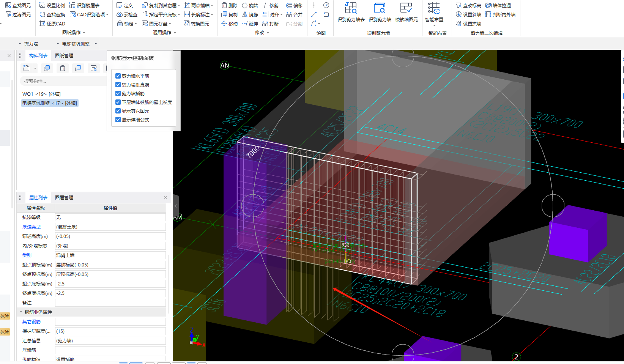Viewport: 624px width, 364px height.
Task: Click the 删除 delete tool
Action: (229, 5)
